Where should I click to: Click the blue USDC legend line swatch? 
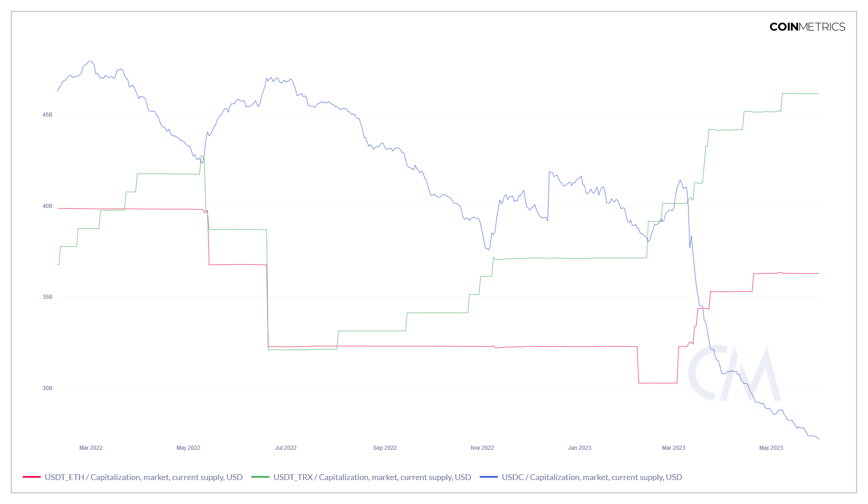pos(488,477)
